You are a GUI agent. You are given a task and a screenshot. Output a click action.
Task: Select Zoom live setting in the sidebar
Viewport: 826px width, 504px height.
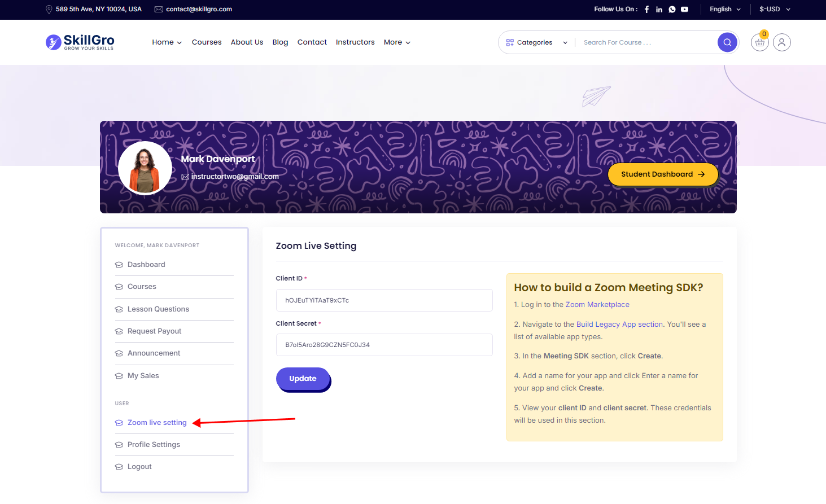tap(157, 423)
